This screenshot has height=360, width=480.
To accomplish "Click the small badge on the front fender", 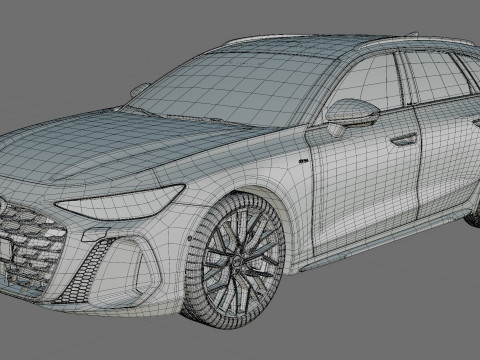I will pyautogui.click(x=305, y=161).
